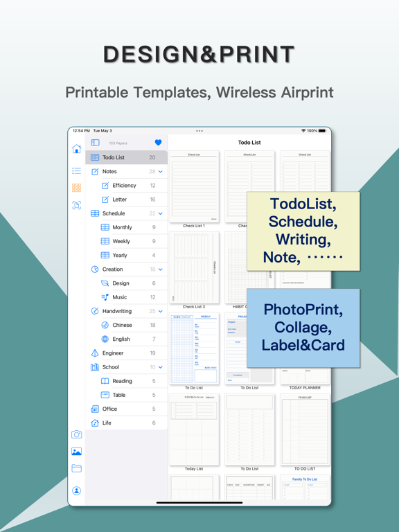399x532 pixels.
Task: Click the Handwriting category icon
Action: 95,311
